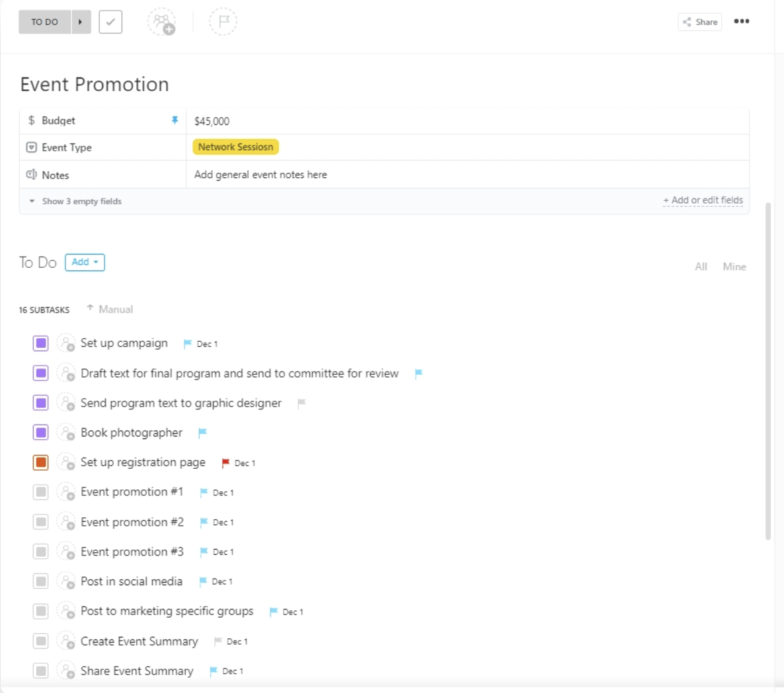Open the Network Sessiosn event type dropdown
The height and width of the screenshot is (693, 784).
(x=235, y=147)
